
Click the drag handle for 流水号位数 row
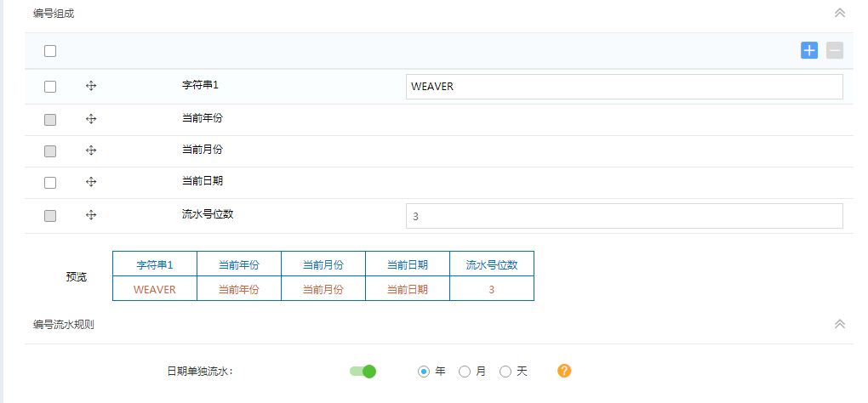click(x=91, y=216)
